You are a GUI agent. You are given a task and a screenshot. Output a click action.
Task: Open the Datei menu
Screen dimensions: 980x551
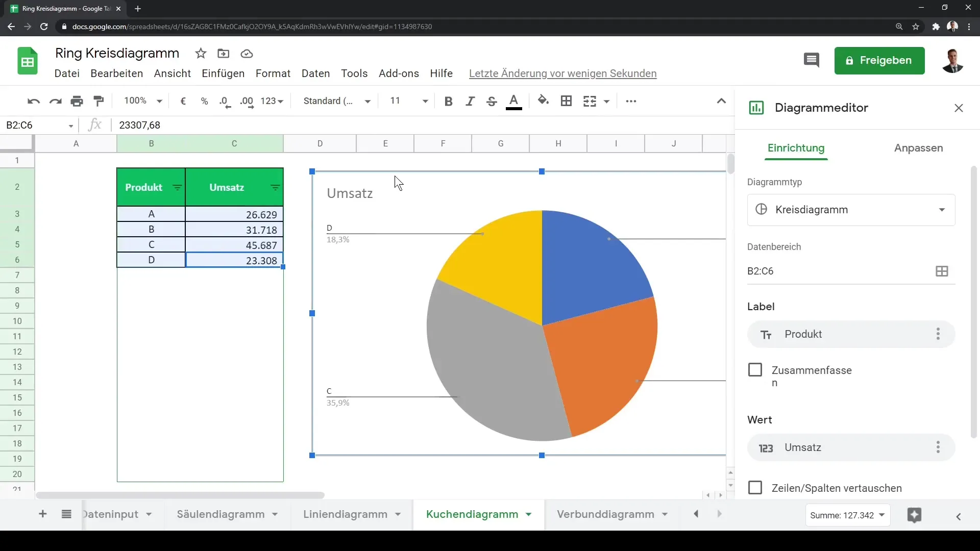coord(67,73)
